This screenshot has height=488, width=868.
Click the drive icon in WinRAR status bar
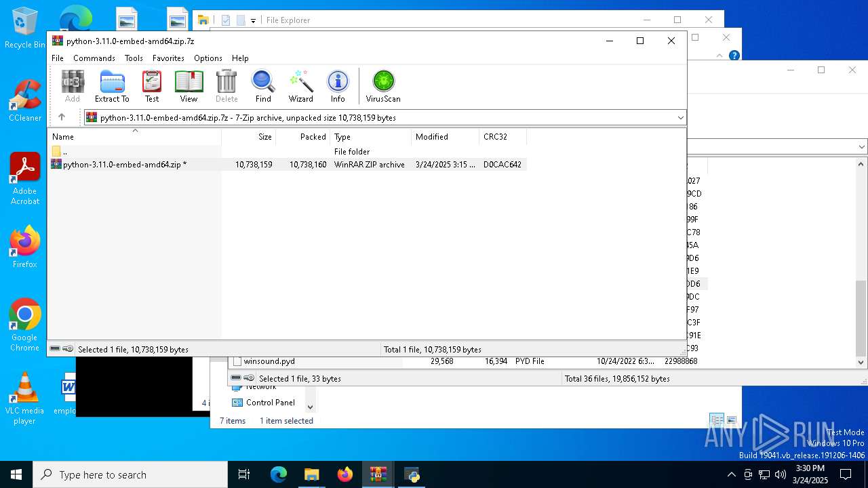pyautogui.click(x=55, y=349)
